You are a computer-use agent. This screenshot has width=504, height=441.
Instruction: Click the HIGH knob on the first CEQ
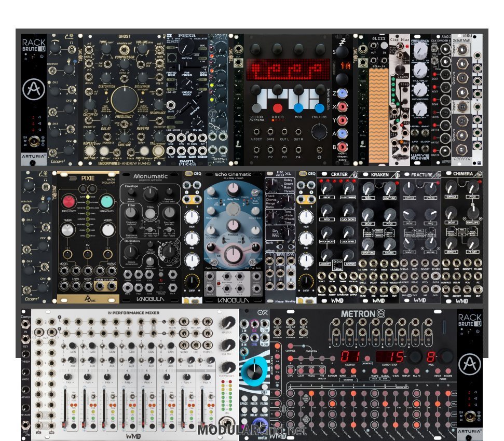point(192,217)
